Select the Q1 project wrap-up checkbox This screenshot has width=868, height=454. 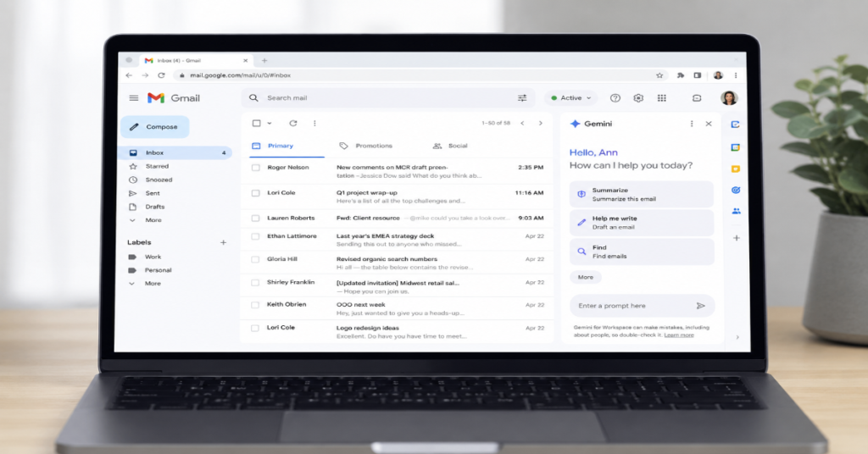pyautogui.click(x=256, y=193)
